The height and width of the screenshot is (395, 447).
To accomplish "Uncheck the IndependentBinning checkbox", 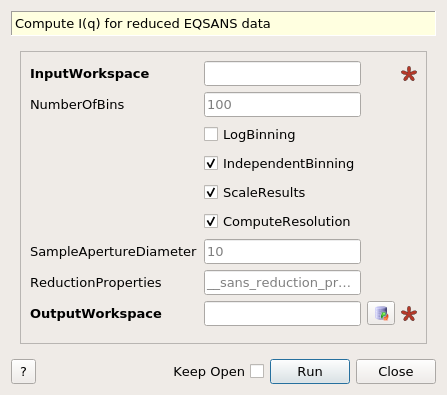I will point(211,163).
